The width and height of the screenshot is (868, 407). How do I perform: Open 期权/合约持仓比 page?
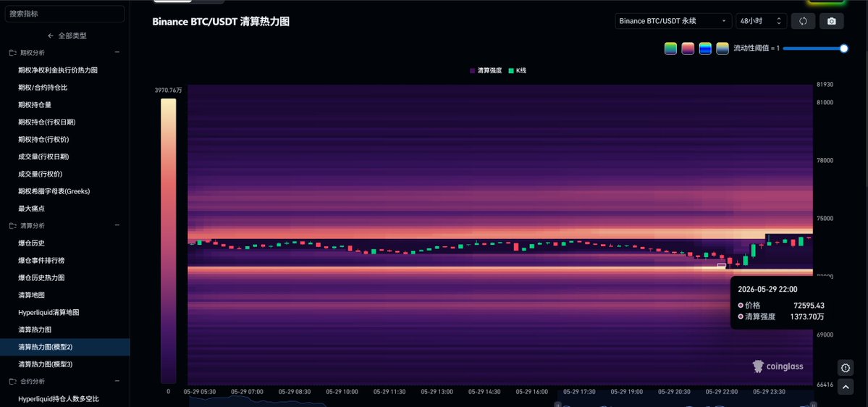[43, 88]
